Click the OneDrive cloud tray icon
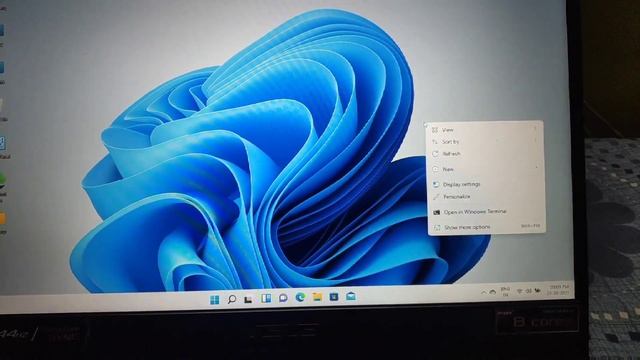 point(493,292)
